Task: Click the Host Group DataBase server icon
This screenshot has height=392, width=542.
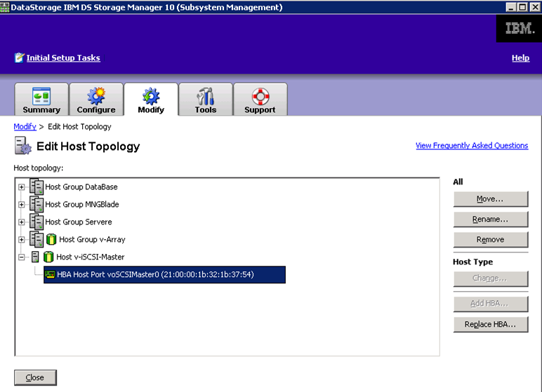Action: (37, 187)
